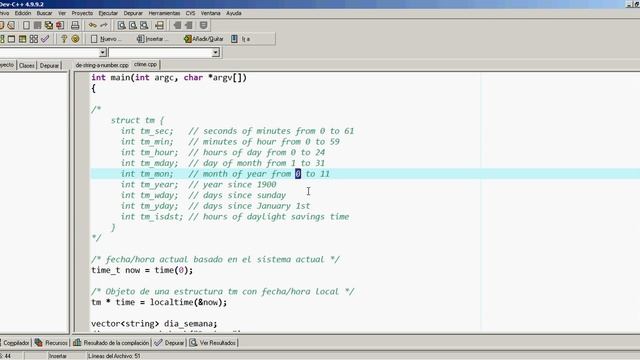Open the Ver Resultados bottom tab
Image resolution: width=640 pixels, height=360 pixels.
pyautogui.click(x=213, y=343)
